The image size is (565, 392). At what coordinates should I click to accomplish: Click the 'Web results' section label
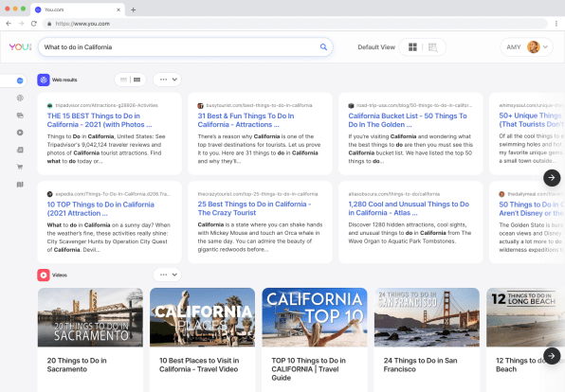click(x=64, y=80)
